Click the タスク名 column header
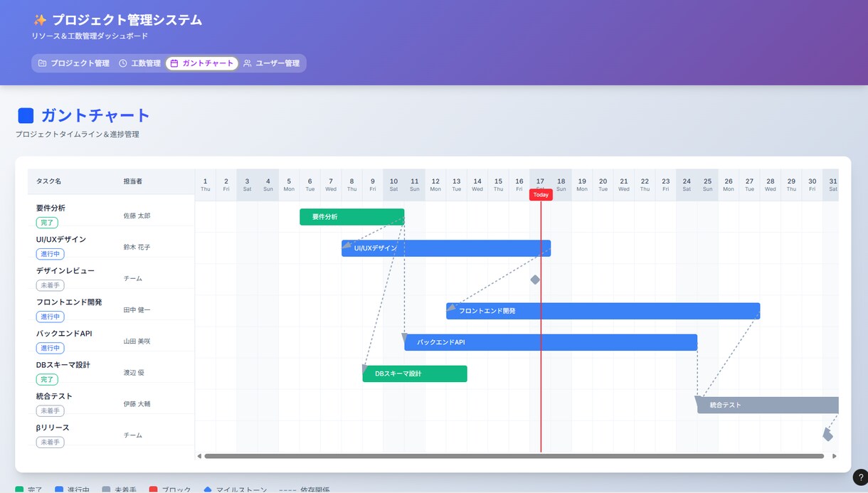This screenshot has height=493, width=868. [x=48, y=181]
